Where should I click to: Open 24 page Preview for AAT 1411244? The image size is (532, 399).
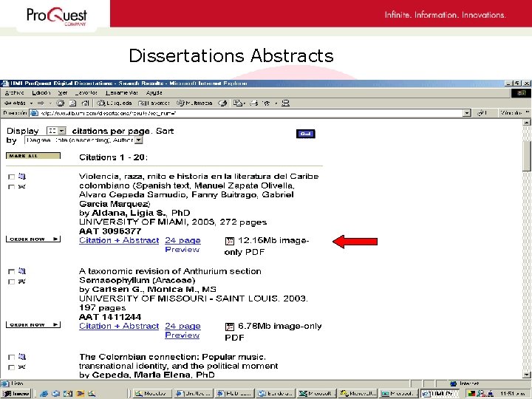(x=183, y=330)
